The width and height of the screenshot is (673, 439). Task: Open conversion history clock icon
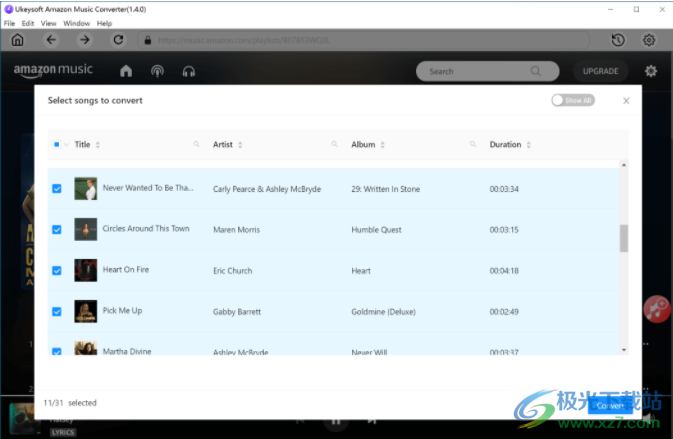(618, 40)
